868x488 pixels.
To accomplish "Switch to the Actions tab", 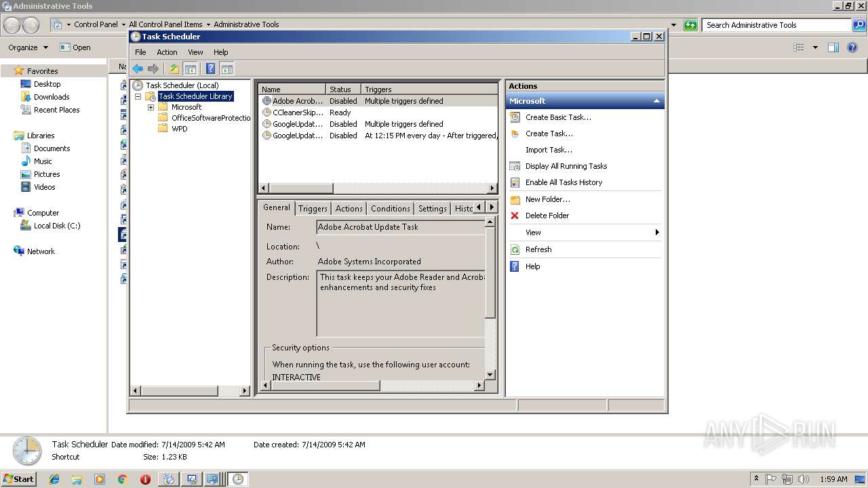I will click(x=349, y=209).
